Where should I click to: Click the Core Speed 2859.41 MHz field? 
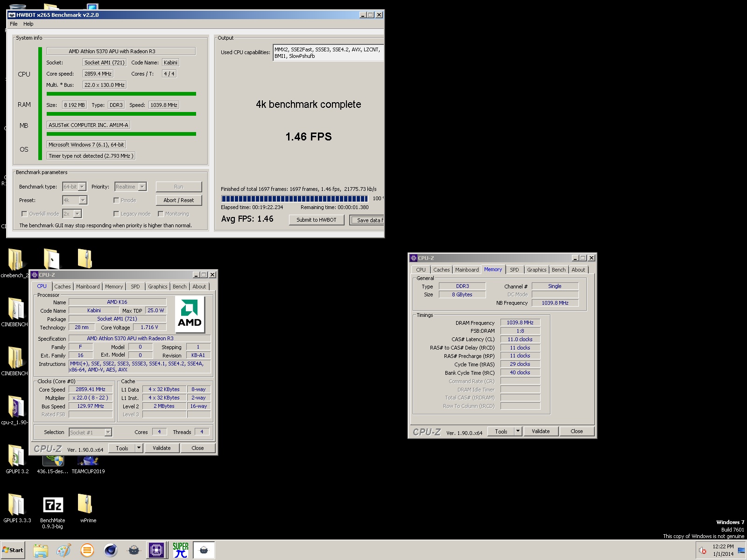coord(91,389)
